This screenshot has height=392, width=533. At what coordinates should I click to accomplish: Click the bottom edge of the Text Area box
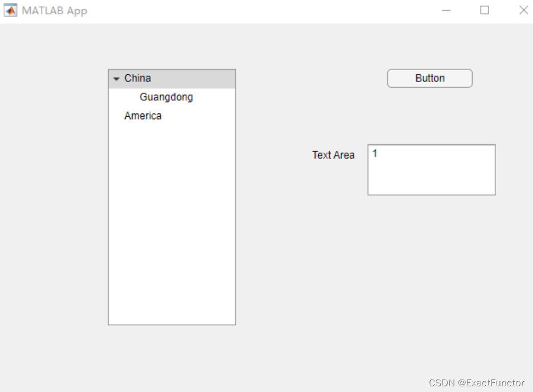coord(431,195)
